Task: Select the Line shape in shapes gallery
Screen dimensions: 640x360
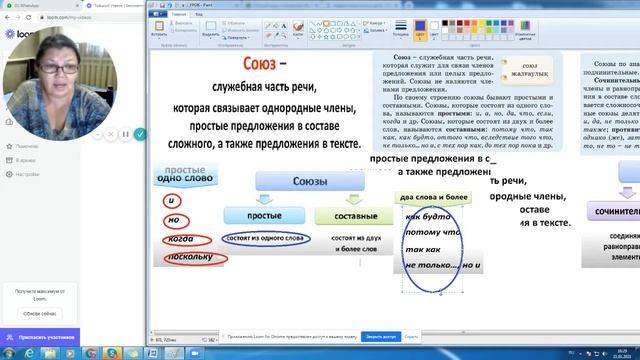Action: point(313,24)
